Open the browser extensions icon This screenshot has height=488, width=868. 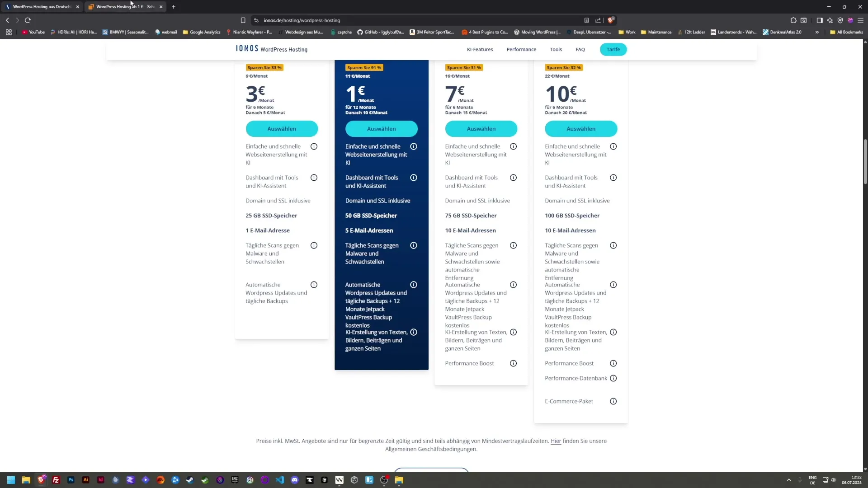pos(794,20)
